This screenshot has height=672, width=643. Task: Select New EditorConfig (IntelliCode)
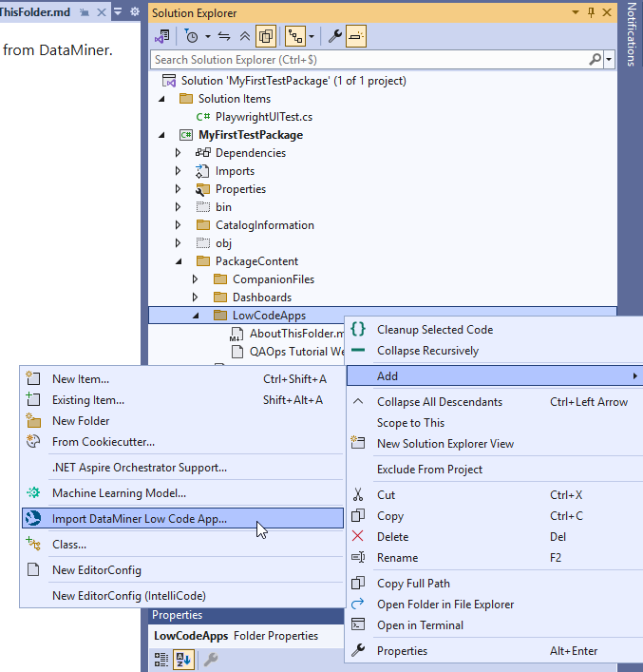[182, 596]
